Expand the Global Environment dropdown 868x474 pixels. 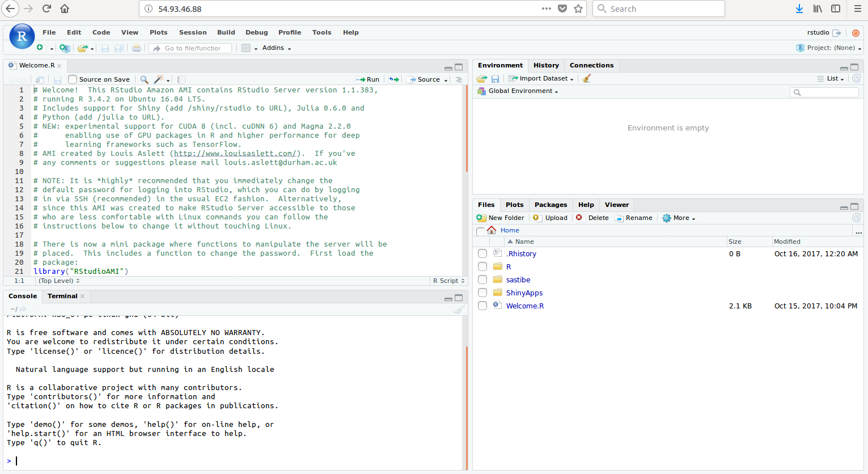click(518, 91)
